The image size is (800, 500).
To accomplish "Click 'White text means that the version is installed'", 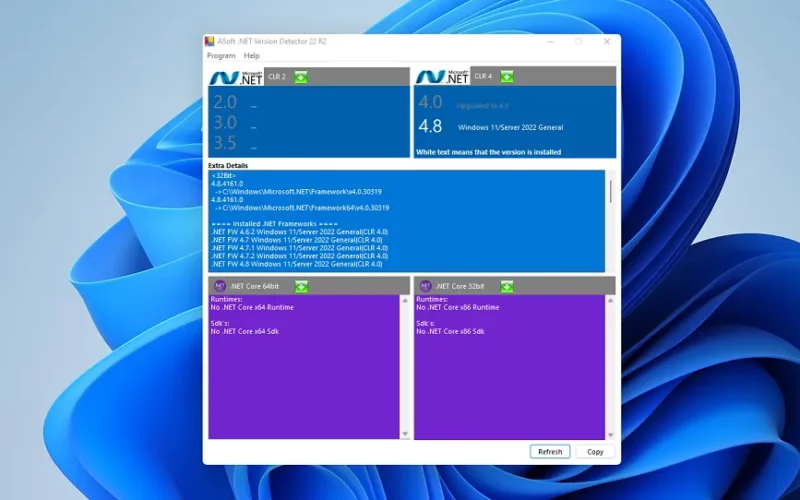I will [x=488, y=152].
